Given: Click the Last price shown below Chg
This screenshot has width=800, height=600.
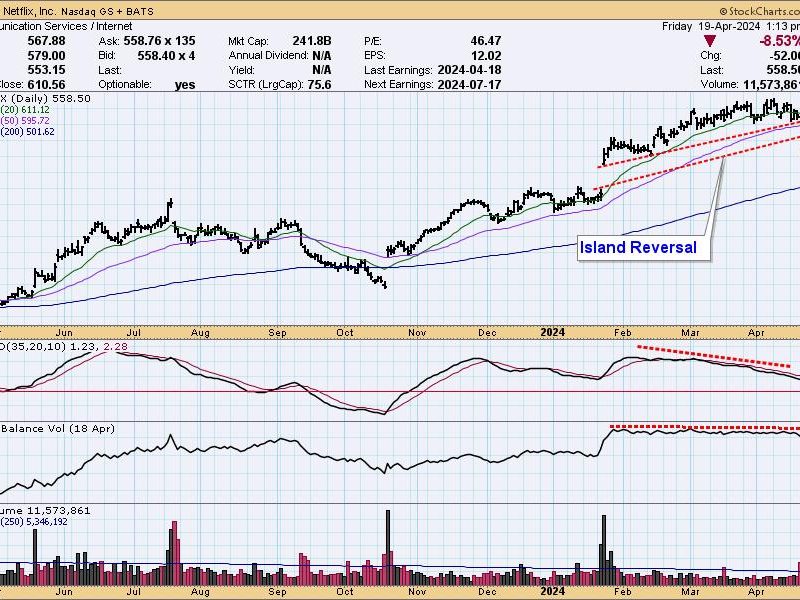Looking at the screenshot, I should point(785,70).
